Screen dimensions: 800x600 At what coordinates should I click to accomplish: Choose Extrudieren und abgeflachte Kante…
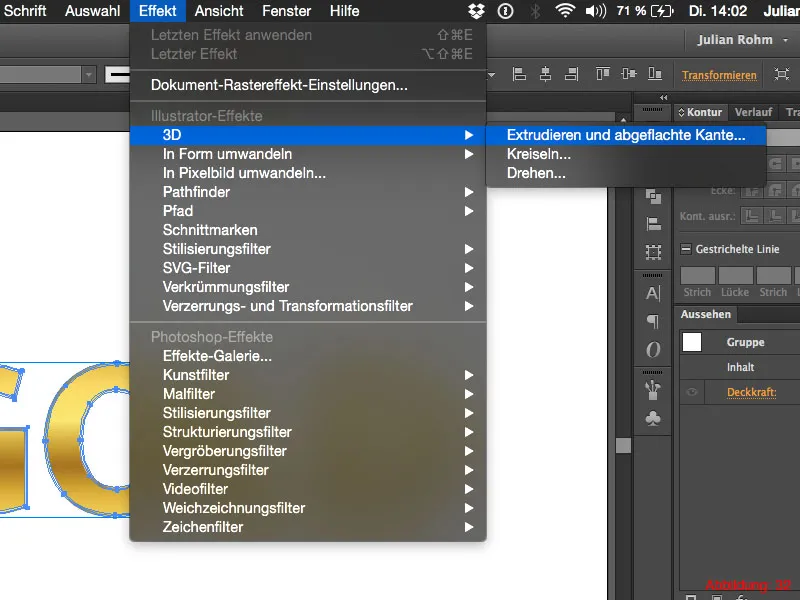(x=626, y=135)
